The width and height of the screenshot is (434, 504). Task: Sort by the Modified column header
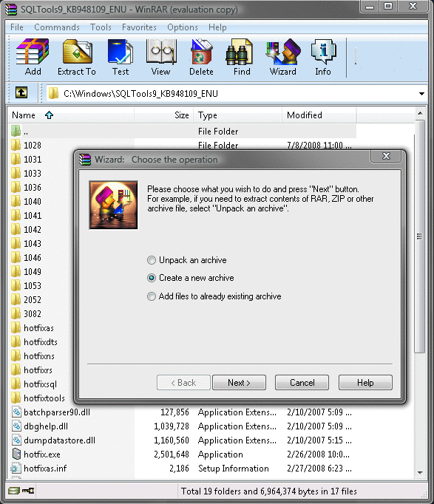[x=319, y=115]
